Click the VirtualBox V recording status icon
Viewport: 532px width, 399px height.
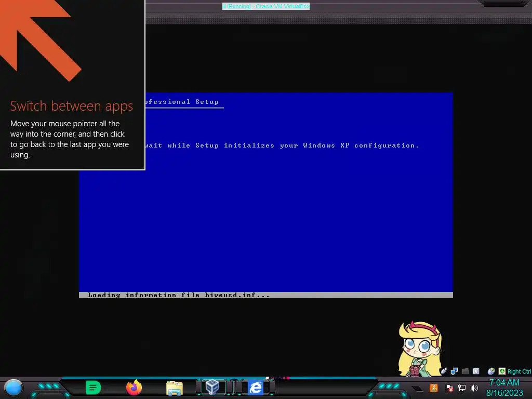click(476, 371)
